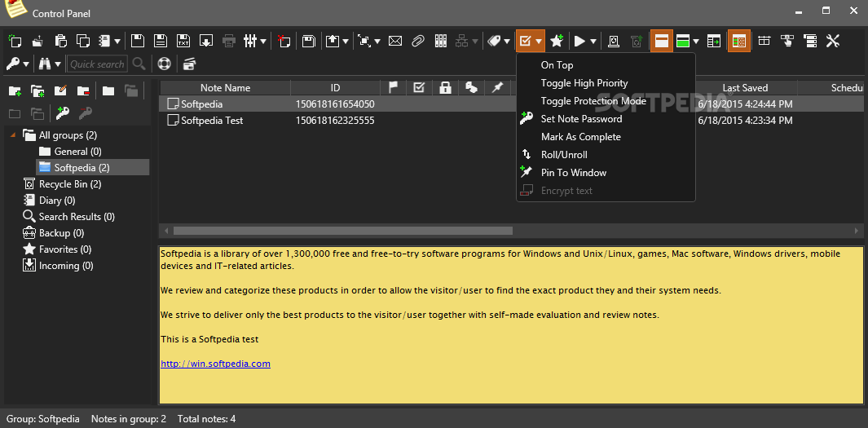The height and width of the screenshot is (428, 868).
Task: Click the clipboard paste note icon
Action: pos(60,41)
